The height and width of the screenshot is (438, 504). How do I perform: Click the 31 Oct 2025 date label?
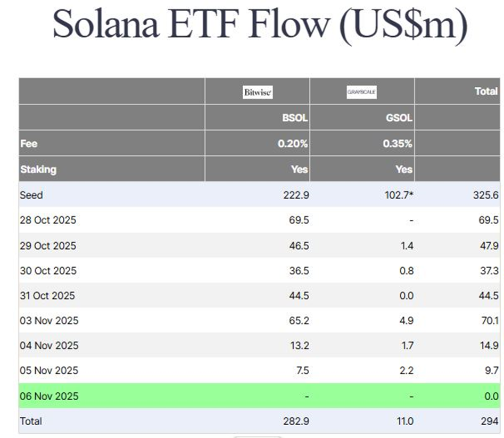pyautogui.click(x=47, y=295)
